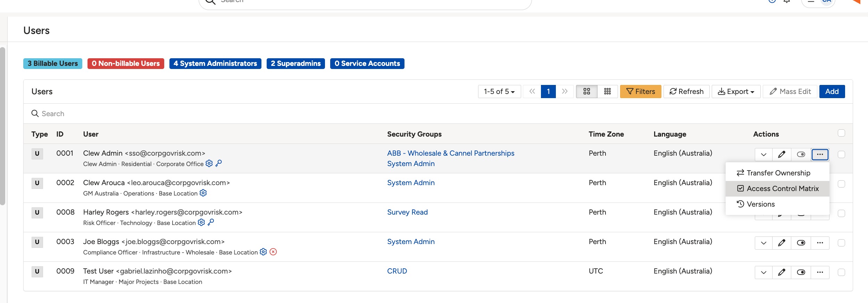The height and width of the screenshot is (303, 868).
Task: Click 2 Superadmins badge
Action: 296,63
